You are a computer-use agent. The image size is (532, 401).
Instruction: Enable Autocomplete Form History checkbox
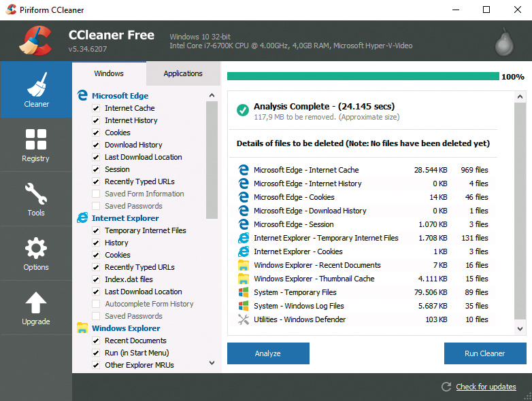[96, 304]
